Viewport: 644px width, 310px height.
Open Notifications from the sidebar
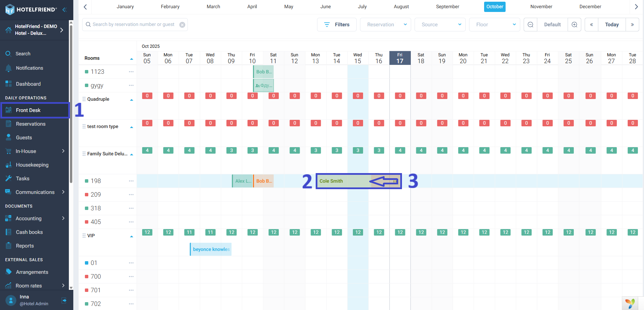coord(29,68)
